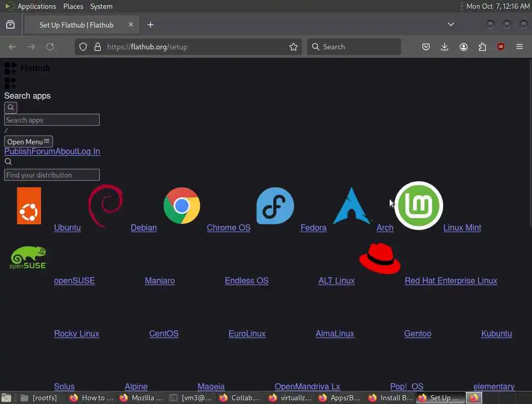View site security padlock info

click(x=98, y=47)
